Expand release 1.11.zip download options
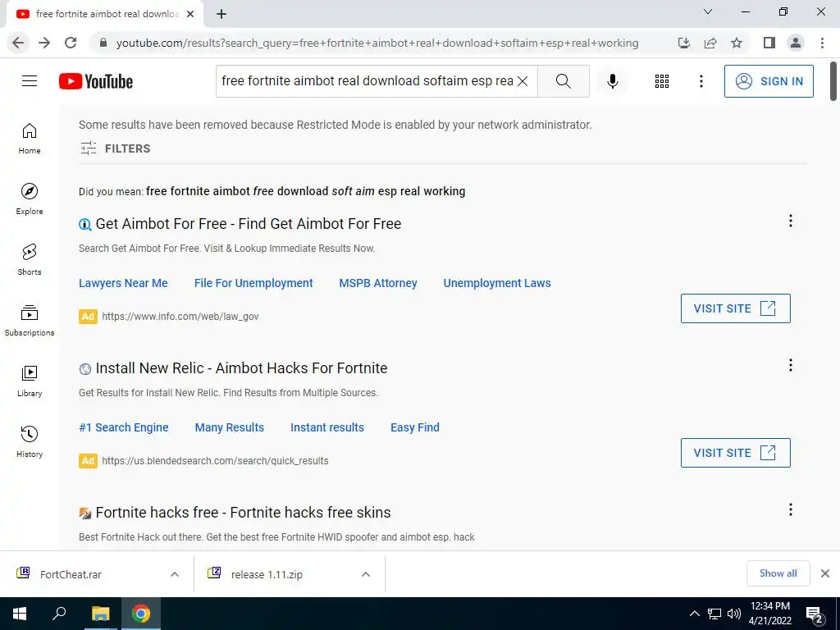Screen dimensions: 840x630 click(366, 574)
